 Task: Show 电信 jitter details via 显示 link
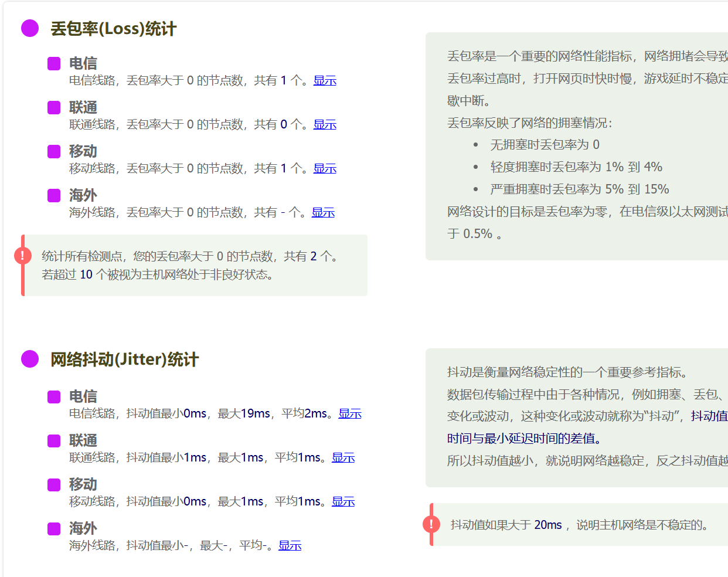click(x=350, y=413)
